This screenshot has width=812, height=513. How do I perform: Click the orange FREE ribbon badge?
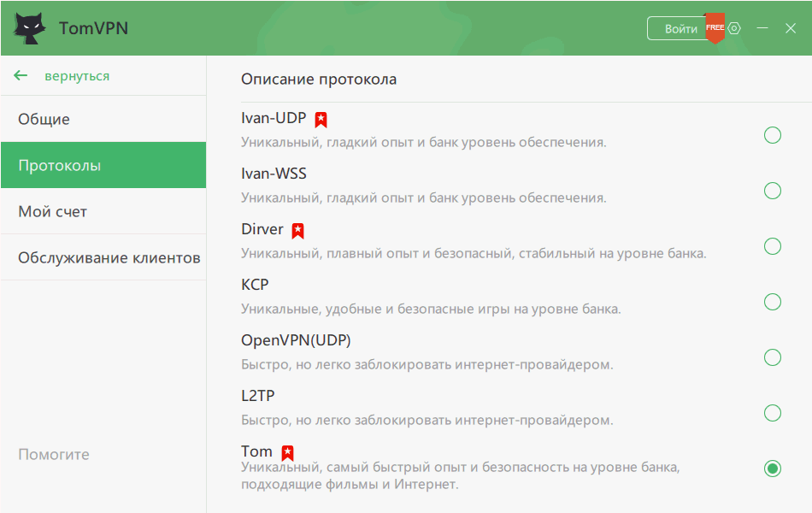(x=715, y=27)
